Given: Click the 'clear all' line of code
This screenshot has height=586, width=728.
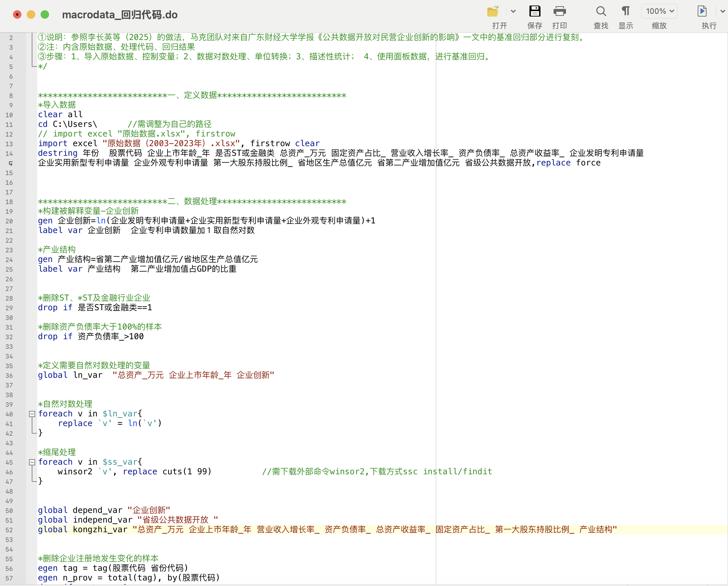Looking at the screenshot, I should [60, 115].
